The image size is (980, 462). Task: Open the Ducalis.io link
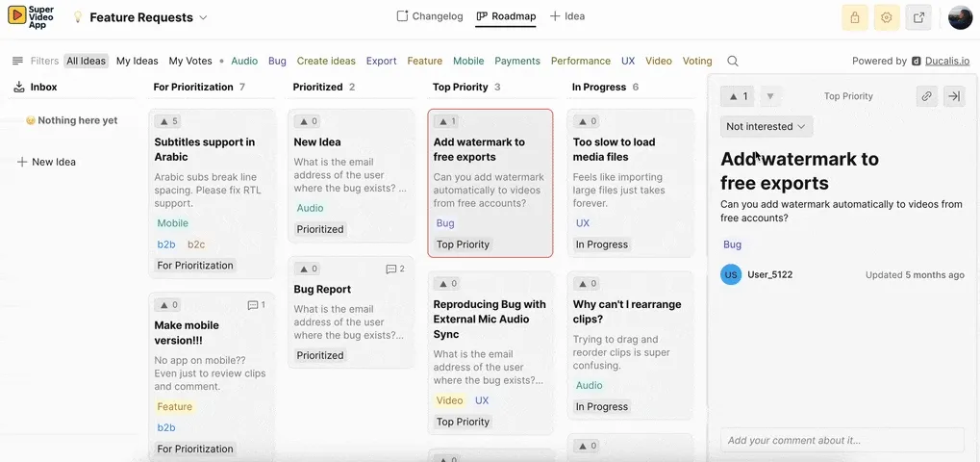coord(946,61)
